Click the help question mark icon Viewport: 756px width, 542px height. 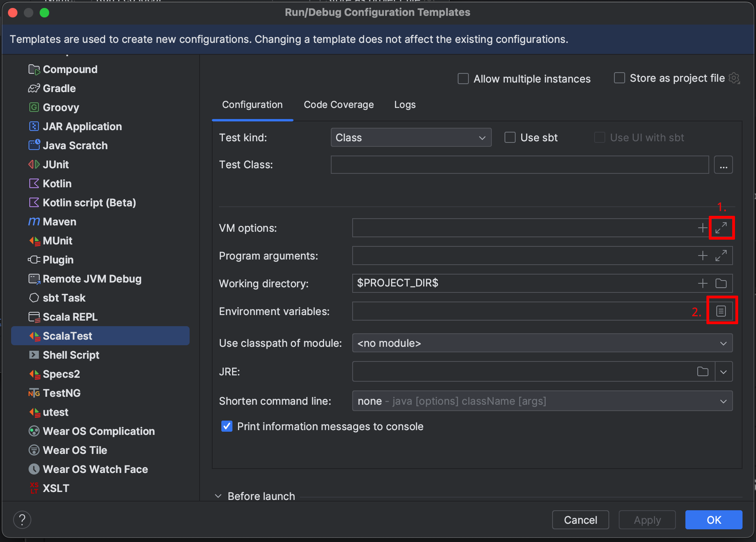[x=22, y=520]
